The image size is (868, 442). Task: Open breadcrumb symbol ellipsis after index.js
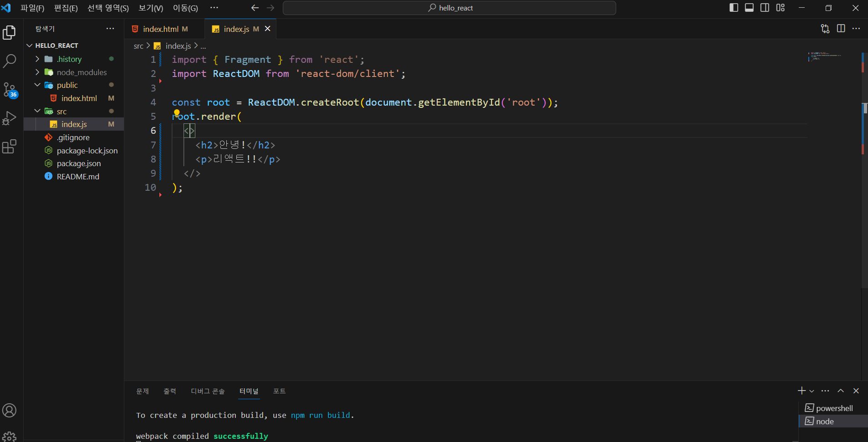[x=203, y=46]
